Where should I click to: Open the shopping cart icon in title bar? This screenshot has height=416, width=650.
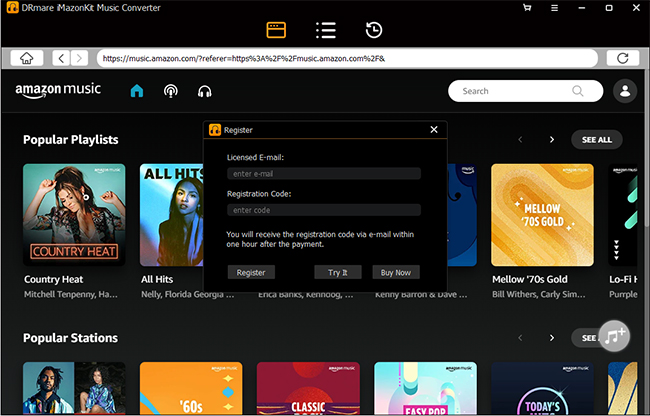click(x=527, y=7)
